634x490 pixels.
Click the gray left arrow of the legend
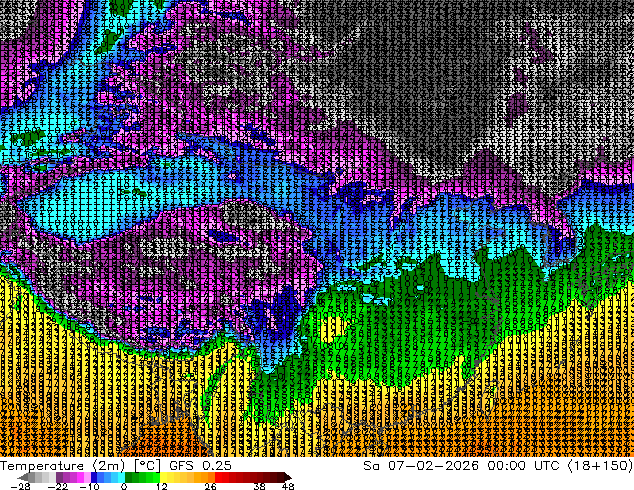pos(23,477)
